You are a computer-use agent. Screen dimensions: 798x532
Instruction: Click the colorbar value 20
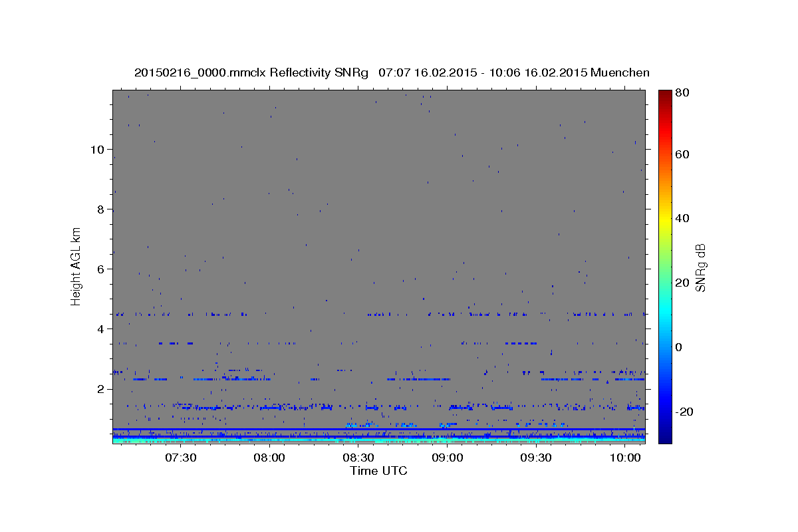click(682, 283)
